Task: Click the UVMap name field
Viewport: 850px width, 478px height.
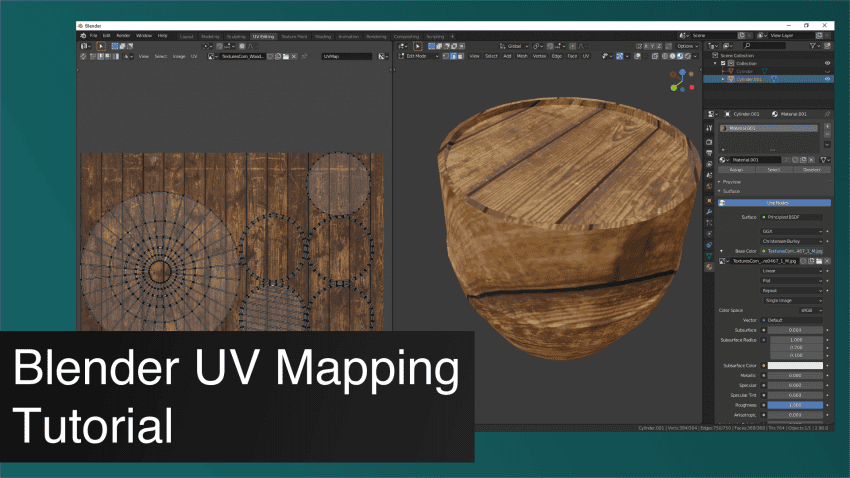Action: point(347,56)
